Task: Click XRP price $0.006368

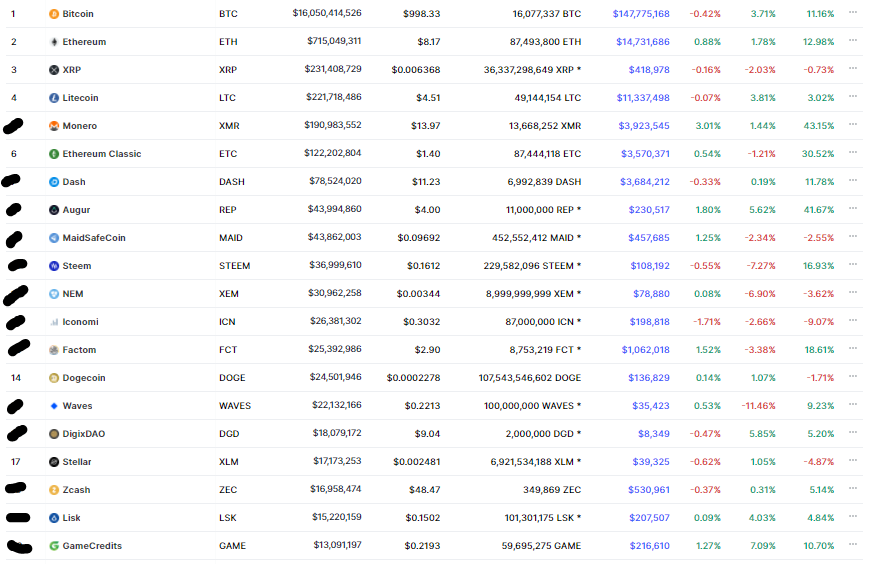Action: coord(416,70)
